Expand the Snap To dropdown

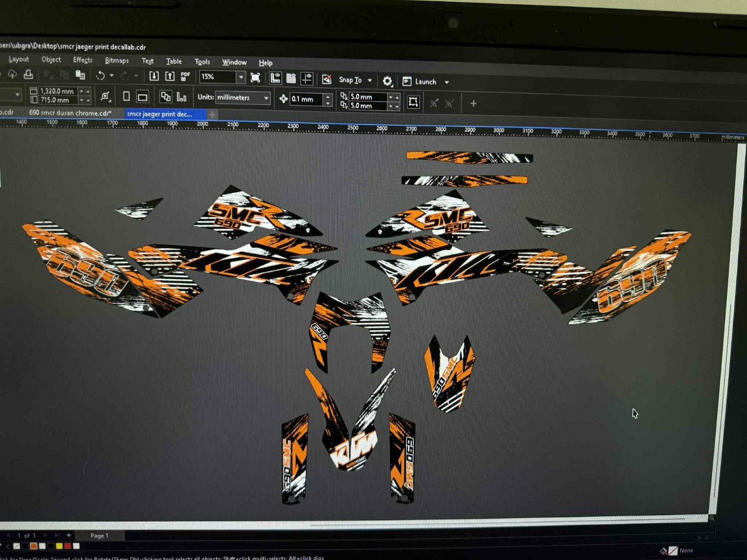pyautogui.click(x=370, y=80)
